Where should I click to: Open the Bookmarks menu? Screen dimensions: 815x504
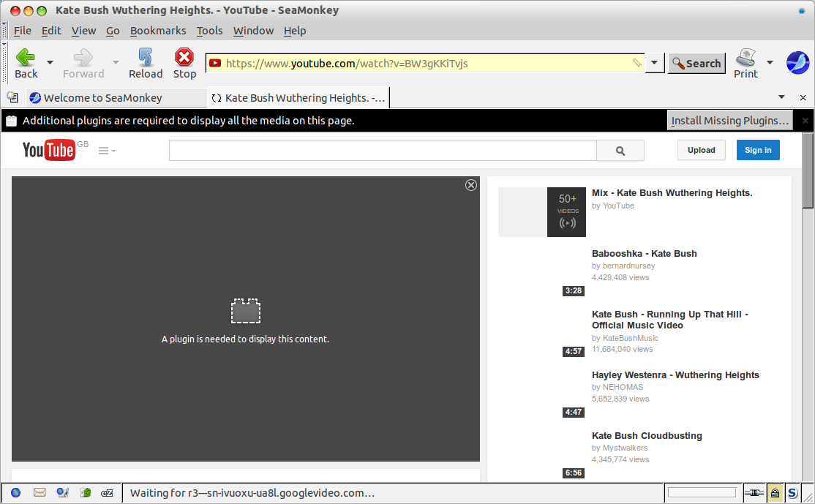click(x=158, y=31)
